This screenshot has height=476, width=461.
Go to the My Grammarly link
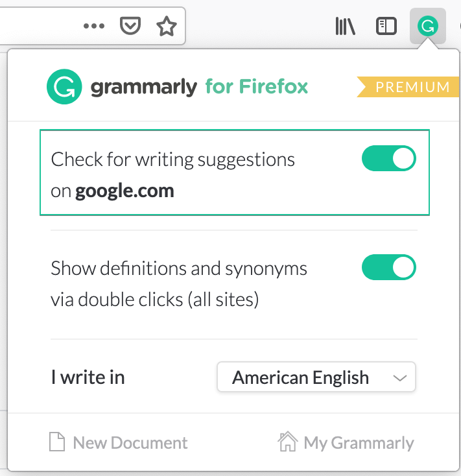click(359, 443)
